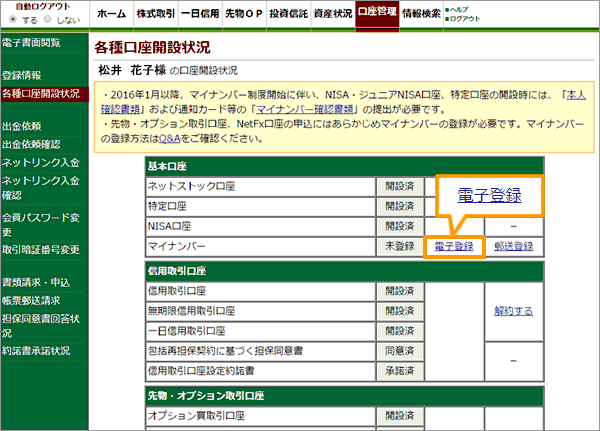Open 取引暗証番号変更 in the sidebar

(41, 250)
